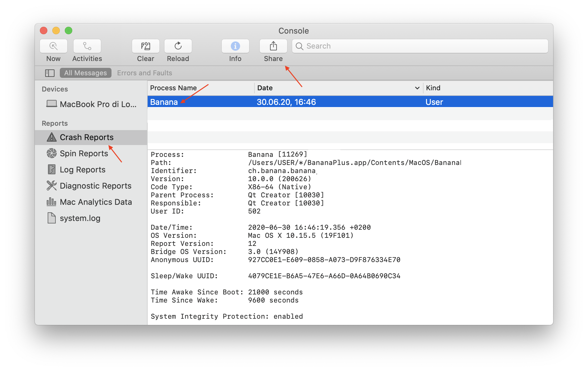Click the Log Reports notebook icon

tap(51, 169)
